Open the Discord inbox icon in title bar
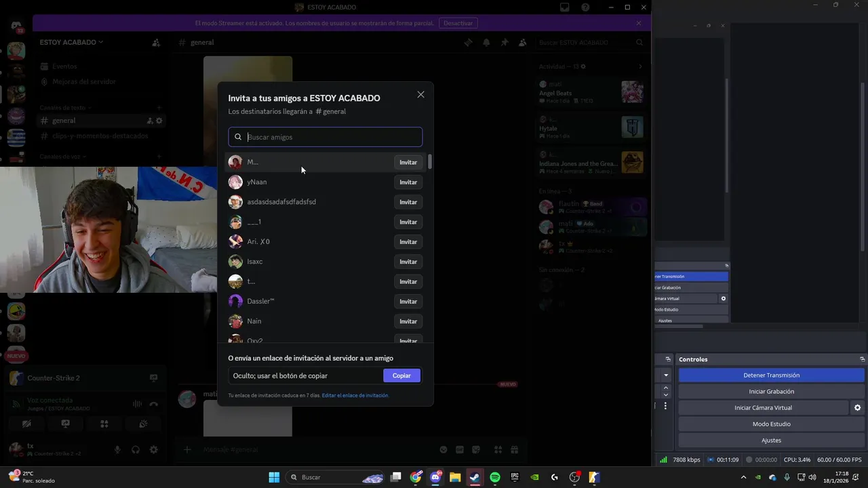868x488 pixels. pos(564,7)
